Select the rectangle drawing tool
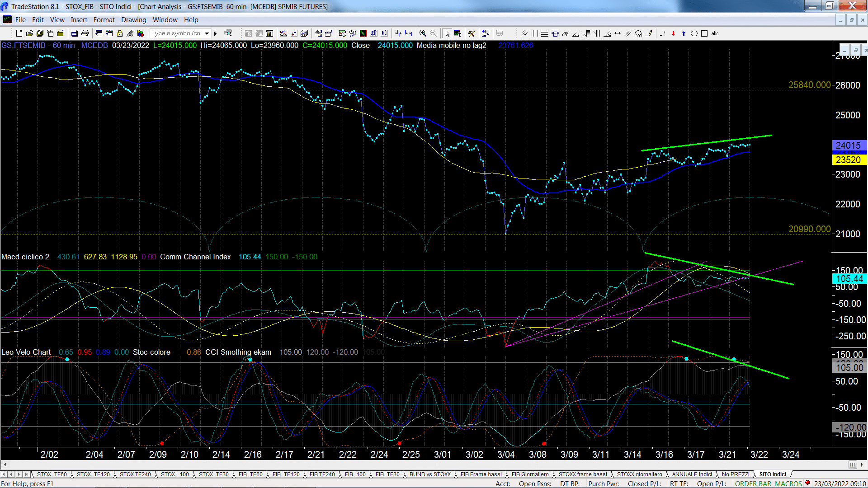The image size is (868, 488). point(704,33)
